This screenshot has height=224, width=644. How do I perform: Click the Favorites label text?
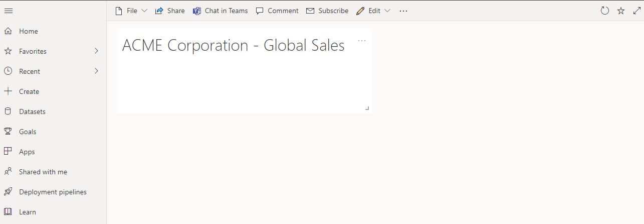[x=33, y=51]
